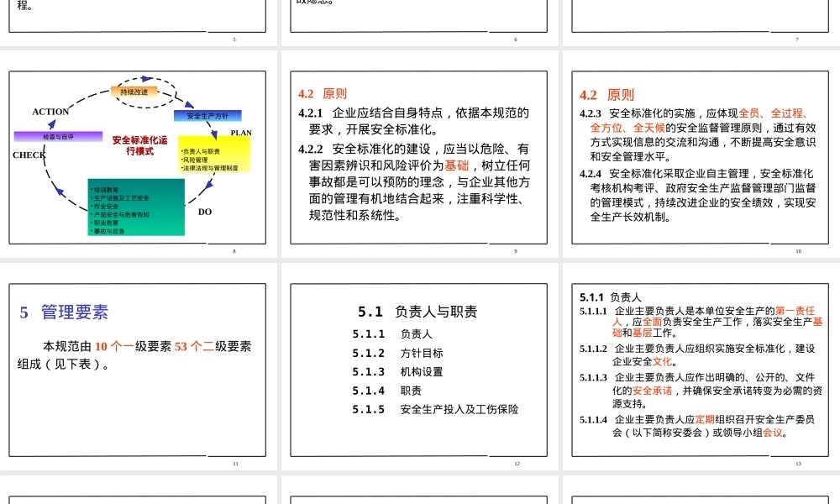Click the orange 10 个一 text on slide 11
This screenshot has height=504, width=840.
[114, 347]
